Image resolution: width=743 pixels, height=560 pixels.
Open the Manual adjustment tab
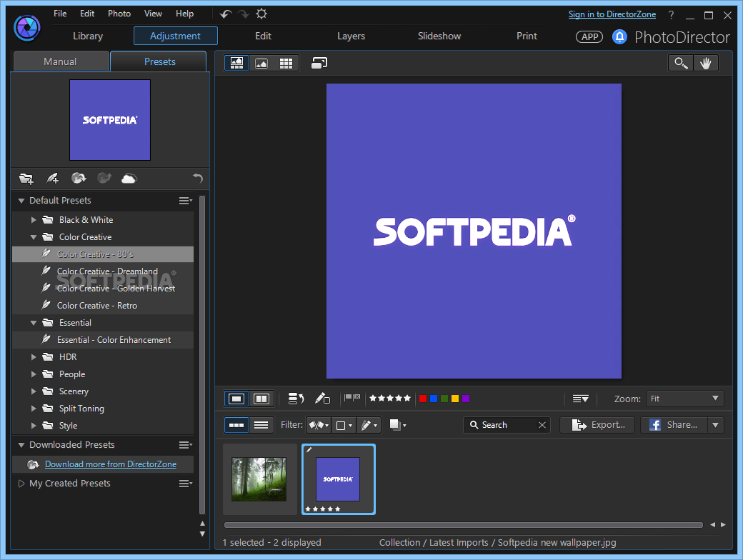[x=61, y=61]
